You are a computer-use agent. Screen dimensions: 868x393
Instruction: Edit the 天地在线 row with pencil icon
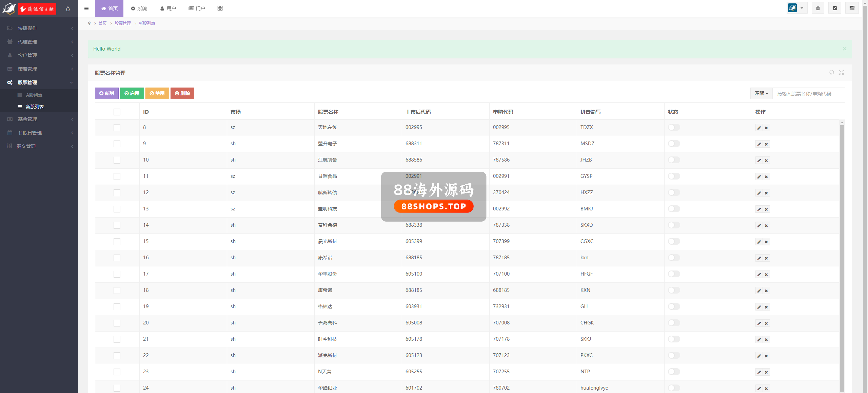[759, 128]
